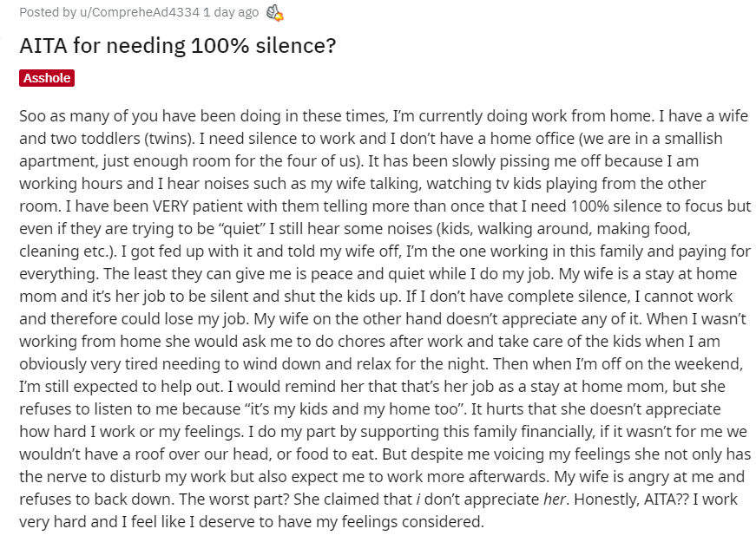Click '100%' in the post title
This screenshot has height=542, width=756.
220,46
